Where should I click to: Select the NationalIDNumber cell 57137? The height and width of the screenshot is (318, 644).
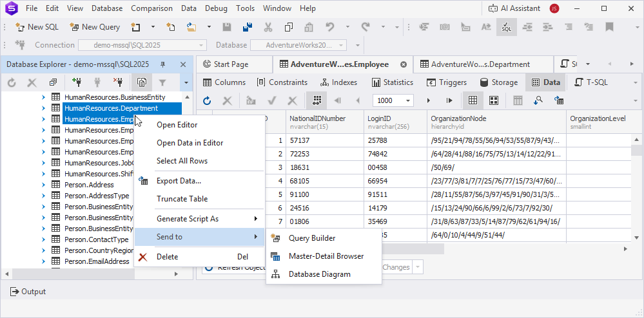point(324,140)
